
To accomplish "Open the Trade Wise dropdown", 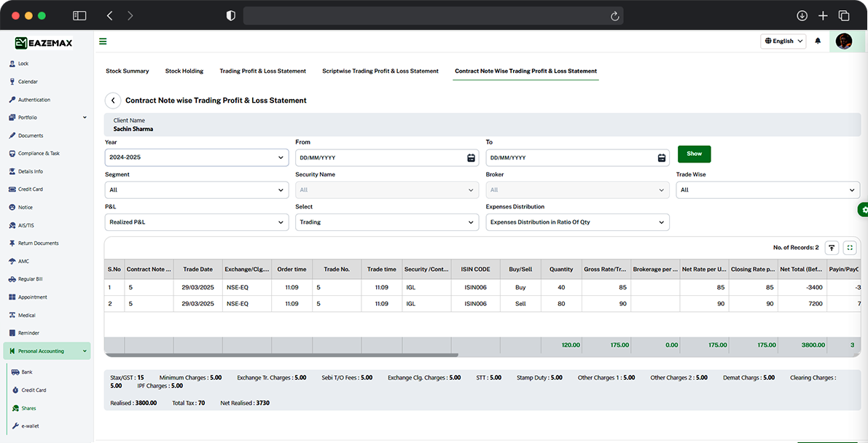I will (768, 190).
